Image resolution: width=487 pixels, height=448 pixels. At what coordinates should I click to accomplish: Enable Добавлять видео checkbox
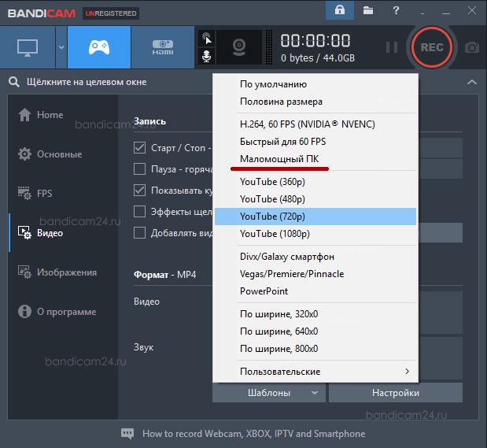tap(139, 233)
